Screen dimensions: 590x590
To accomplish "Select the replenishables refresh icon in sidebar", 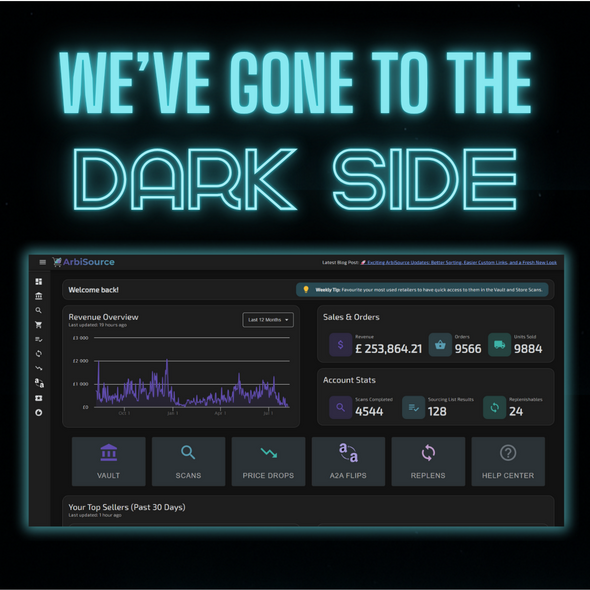I will coord(39,354).
